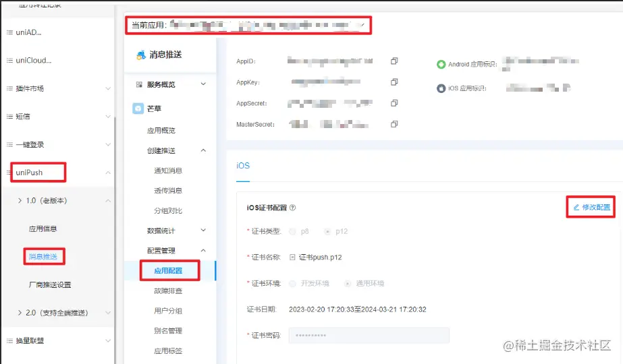The height and width of the screenshot is (364, 623).
Task: Click into the 证书密码 password field
Action: tap(369, 336)
